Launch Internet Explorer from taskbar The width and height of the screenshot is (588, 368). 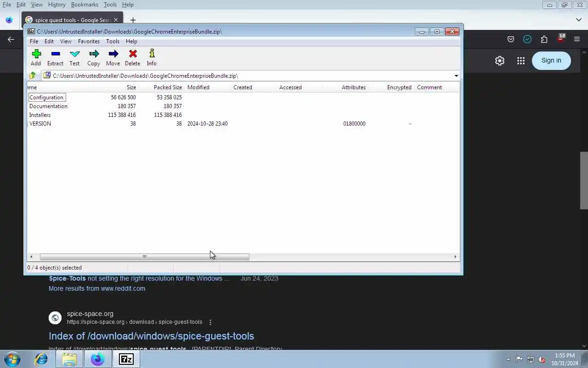coord(41,359)
